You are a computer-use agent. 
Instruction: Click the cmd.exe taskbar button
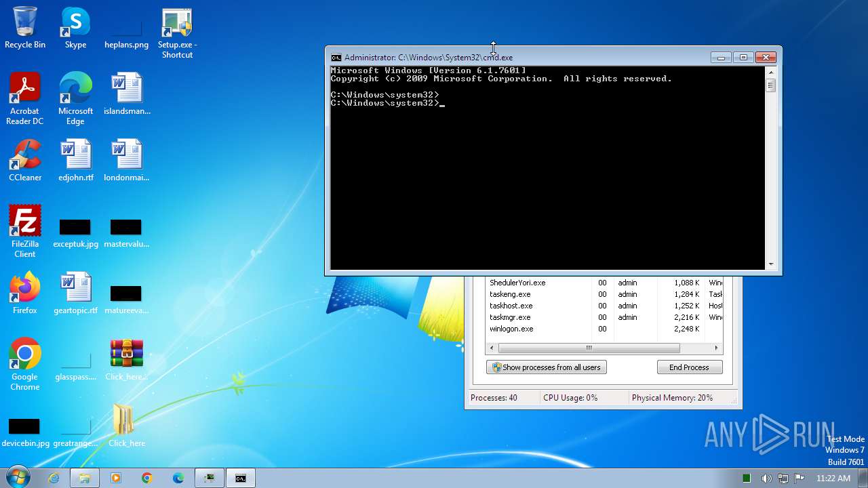[x=241, y=478]
